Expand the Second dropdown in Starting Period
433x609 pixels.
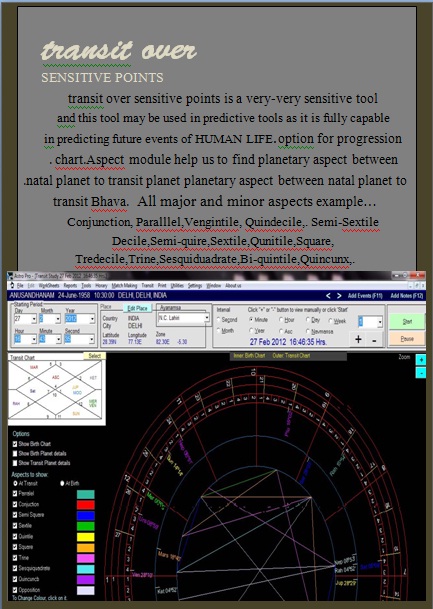92,339
